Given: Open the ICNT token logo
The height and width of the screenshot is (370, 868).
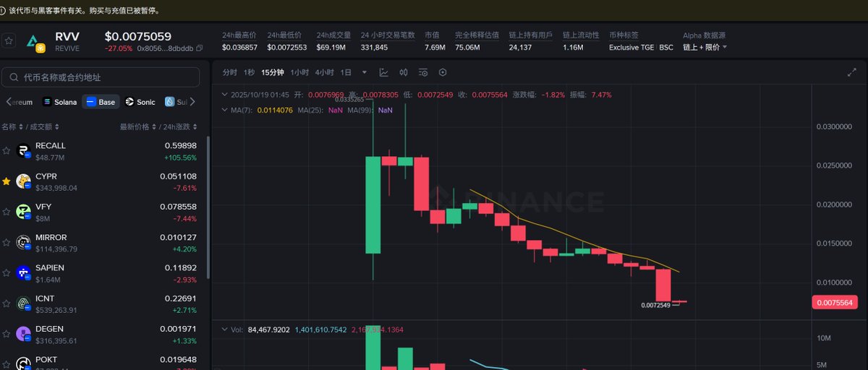Looking at the screenshot, I should click(23, 303).
